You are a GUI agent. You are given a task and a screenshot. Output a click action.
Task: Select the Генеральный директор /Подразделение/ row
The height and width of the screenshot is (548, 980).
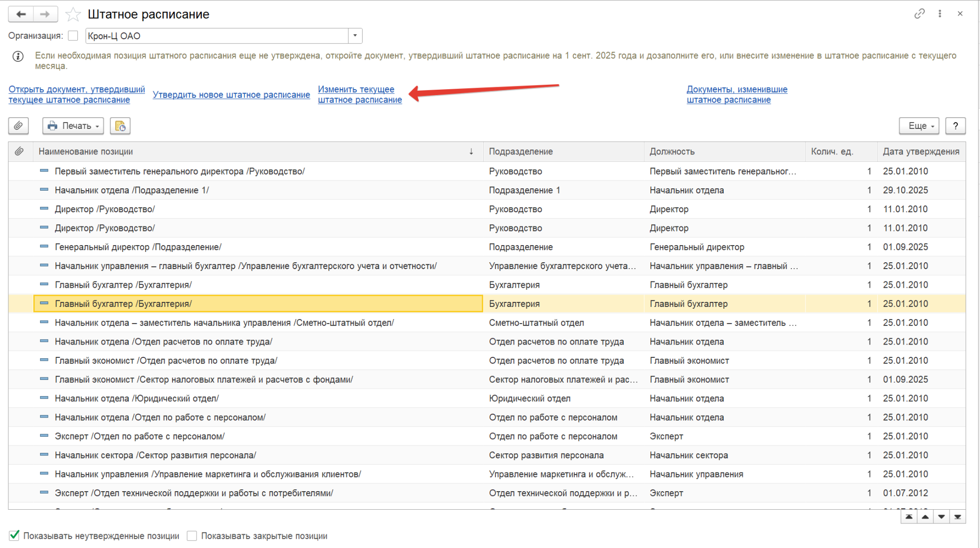(x=138, y=247)
